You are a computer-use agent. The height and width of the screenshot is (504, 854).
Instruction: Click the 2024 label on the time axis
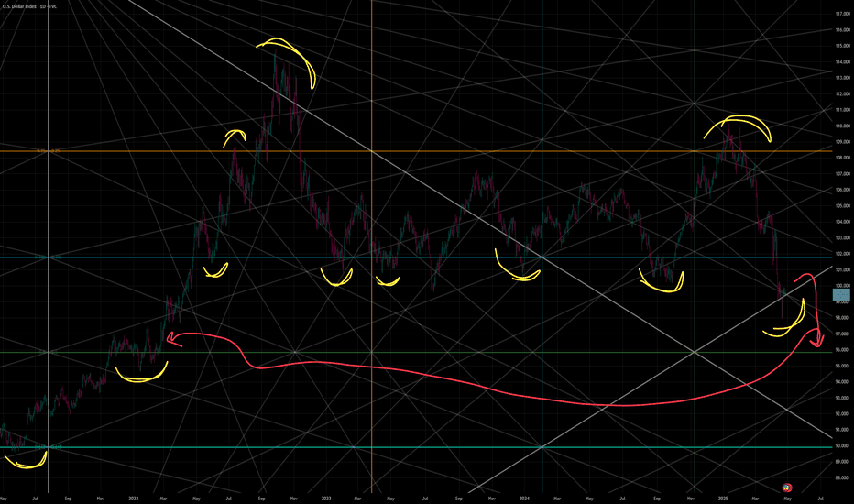tap(524, 498)
